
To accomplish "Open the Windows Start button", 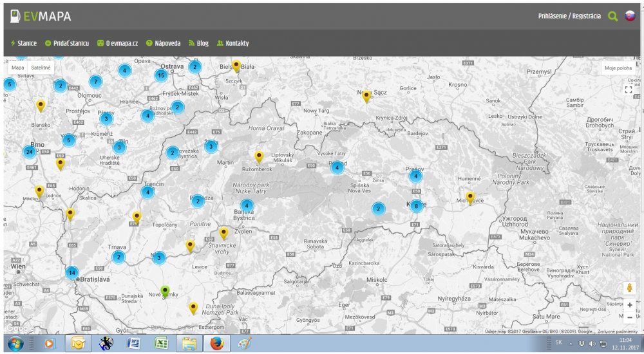I will pyautogui.click(x=15, y=343).
